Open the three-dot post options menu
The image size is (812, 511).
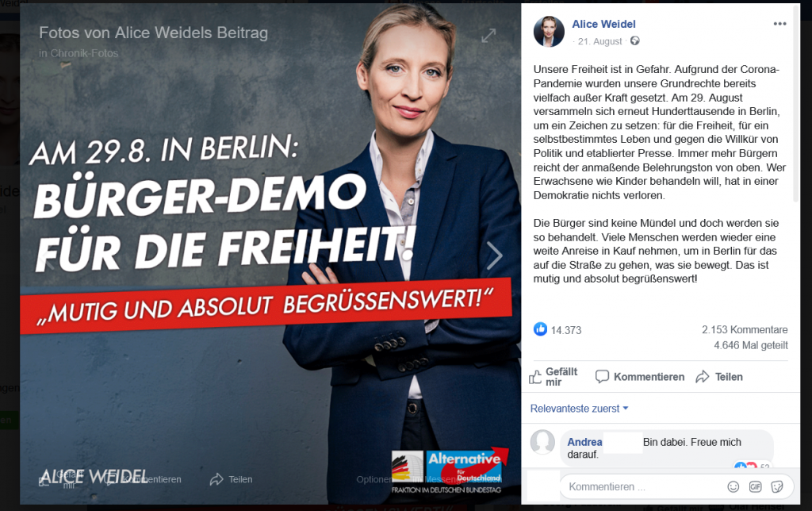779,24
